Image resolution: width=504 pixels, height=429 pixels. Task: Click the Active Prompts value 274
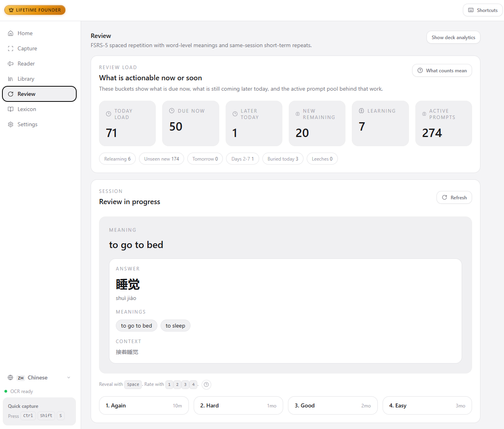[432, 133]
